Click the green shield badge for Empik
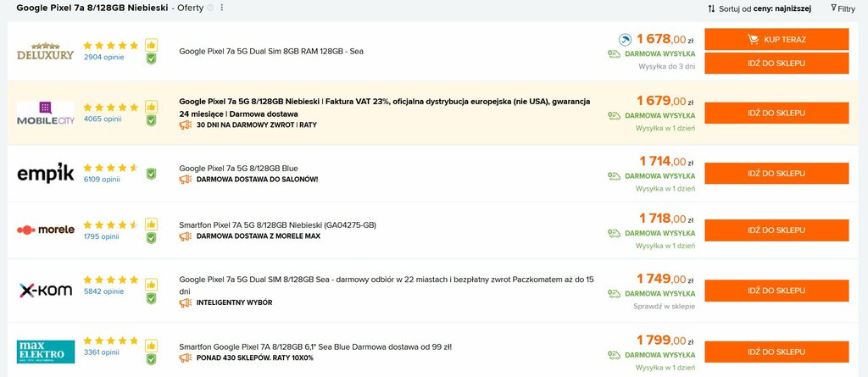 tap(151, 174)
